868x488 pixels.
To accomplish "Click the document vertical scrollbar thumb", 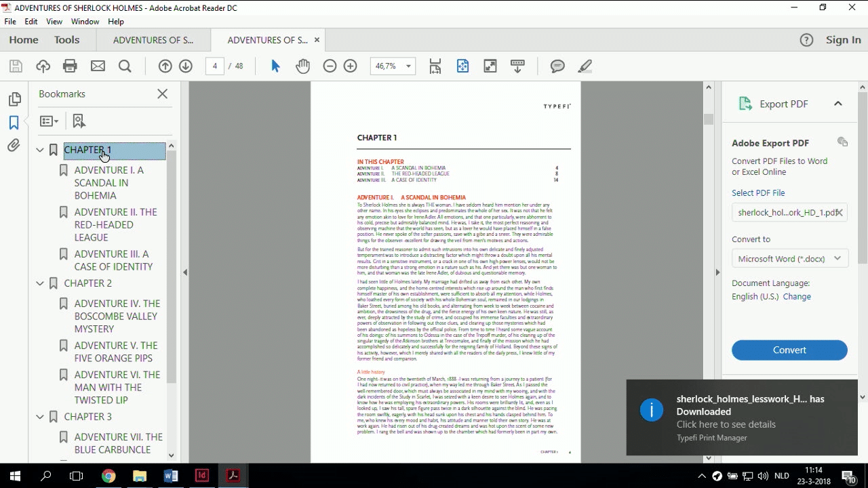I will (x=709, y=119).
